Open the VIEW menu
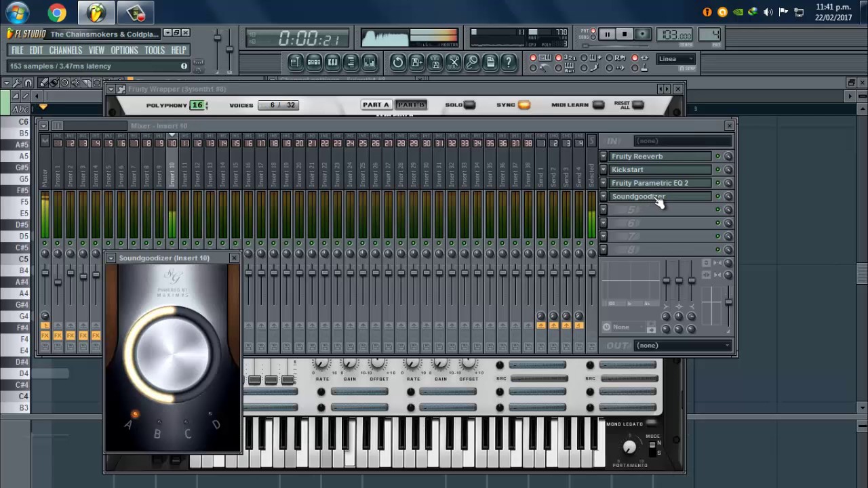Screen dimensions: 868x488 point(96,50)
